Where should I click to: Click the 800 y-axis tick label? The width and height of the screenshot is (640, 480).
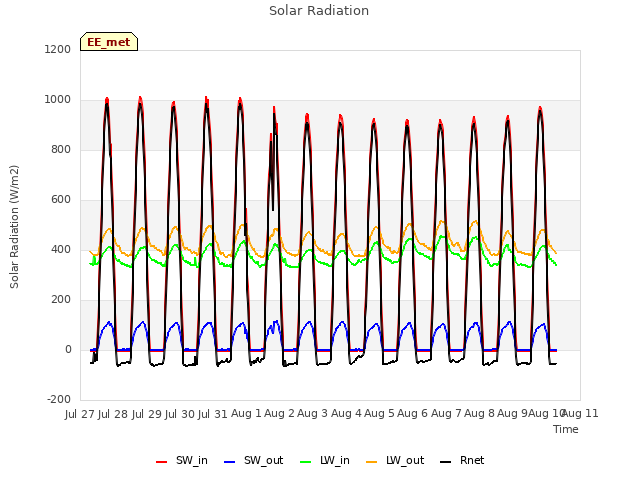61,149
